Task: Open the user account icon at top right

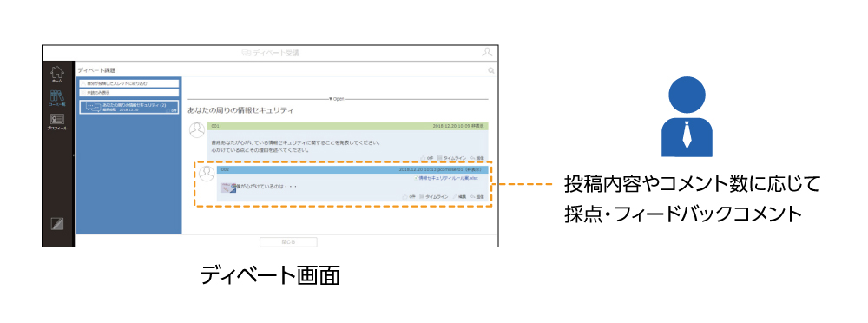Action: 487,52
